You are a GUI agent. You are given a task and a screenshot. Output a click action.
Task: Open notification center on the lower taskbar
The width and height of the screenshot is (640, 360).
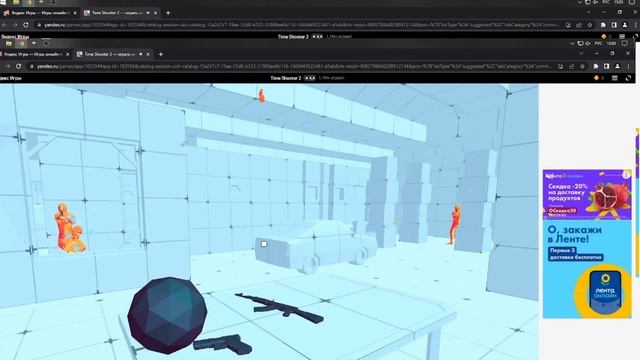pos(624,43)
